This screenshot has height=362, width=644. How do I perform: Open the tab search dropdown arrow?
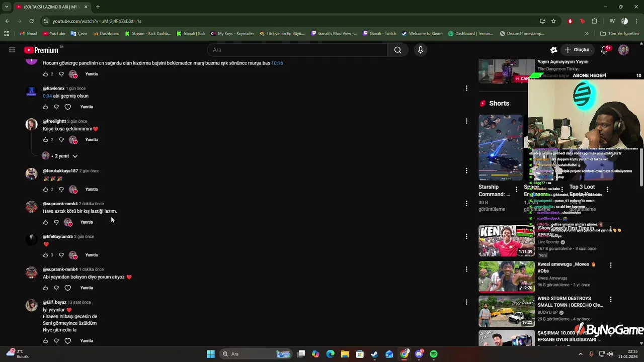(7, 7)
